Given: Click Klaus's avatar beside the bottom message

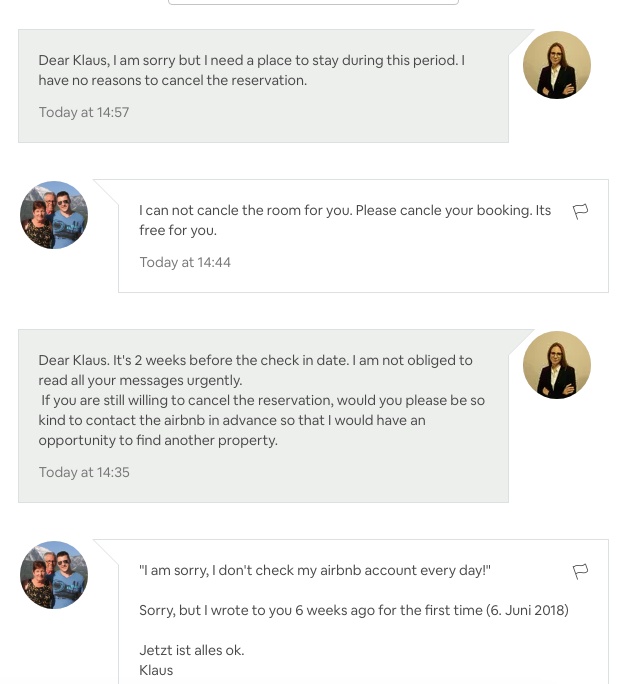Looking at the screenshot, I should point(54,575).
